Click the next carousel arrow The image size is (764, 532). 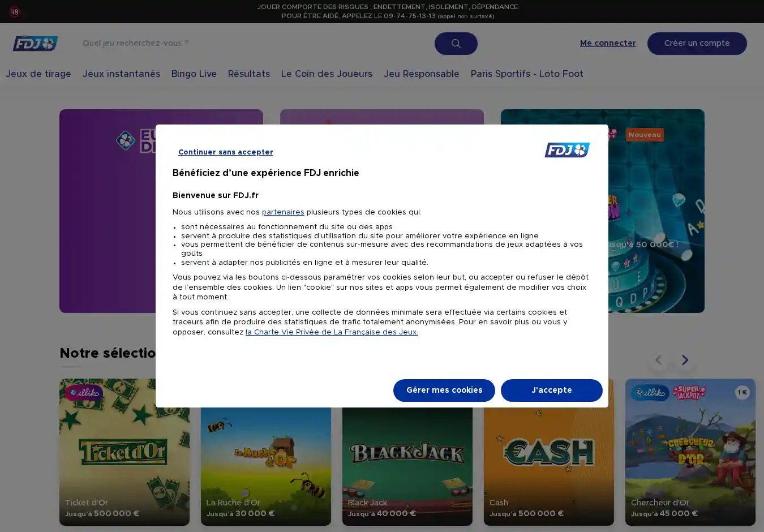click(x=685, y=360)
